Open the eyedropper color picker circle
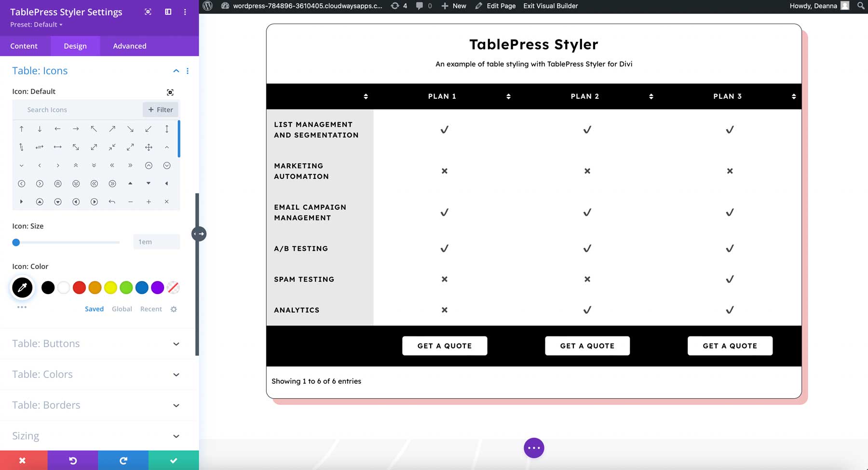This screenshot has height=470, width=868. tap(22, 288)
